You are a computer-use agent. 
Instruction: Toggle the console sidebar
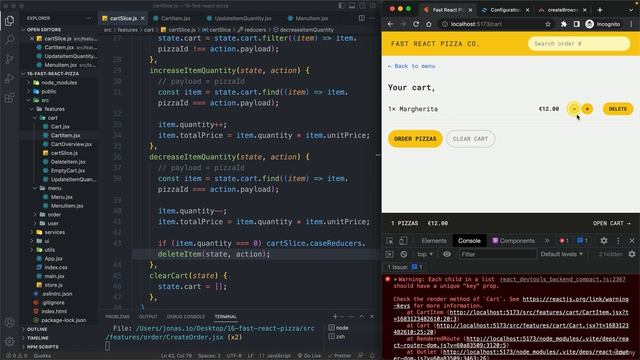389,254
